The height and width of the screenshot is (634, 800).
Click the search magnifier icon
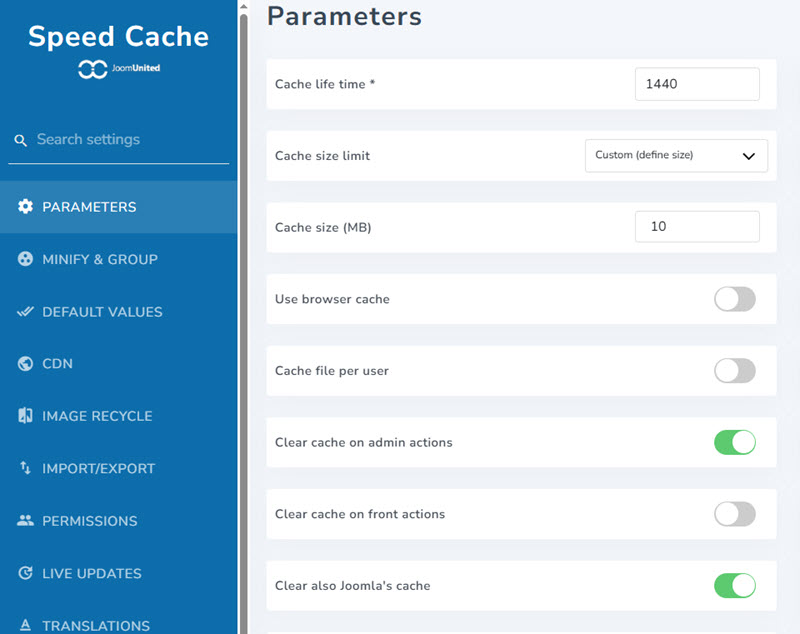tap(21, 141)
